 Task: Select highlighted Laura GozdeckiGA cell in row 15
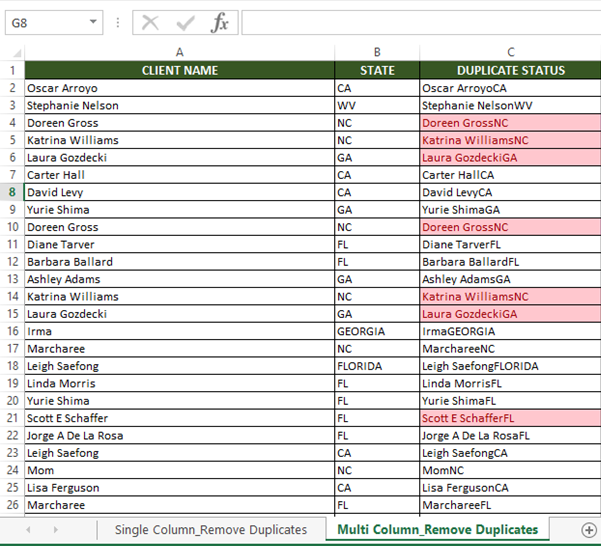click(x=511, y=314)
